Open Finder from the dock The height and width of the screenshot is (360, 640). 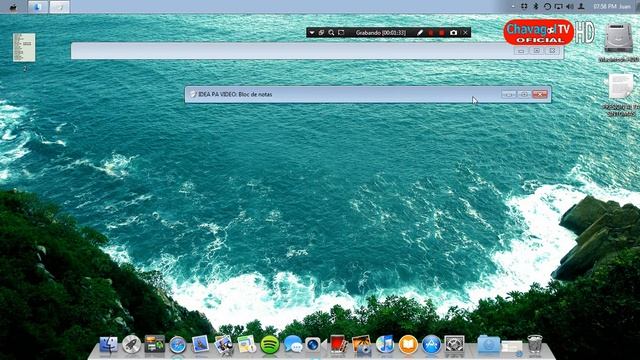(x=109, y=345)
